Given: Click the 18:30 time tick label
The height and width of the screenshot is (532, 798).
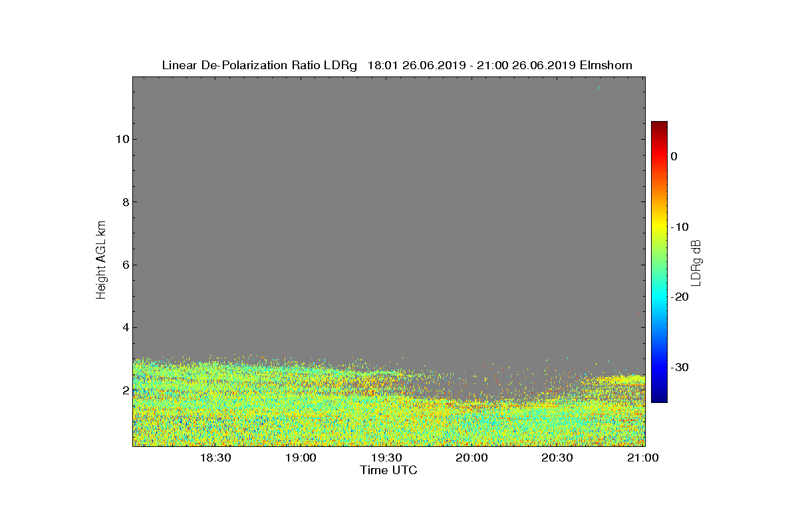Looking at the screenshot, I should point(215,458).
